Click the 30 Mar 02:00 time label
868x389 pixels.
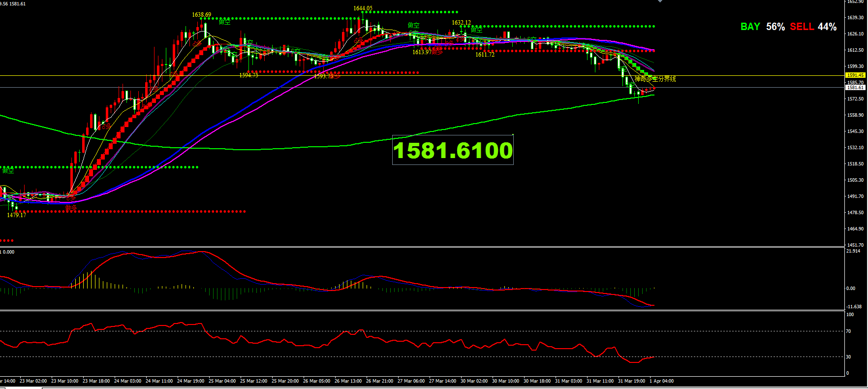(x=474, y=381)
